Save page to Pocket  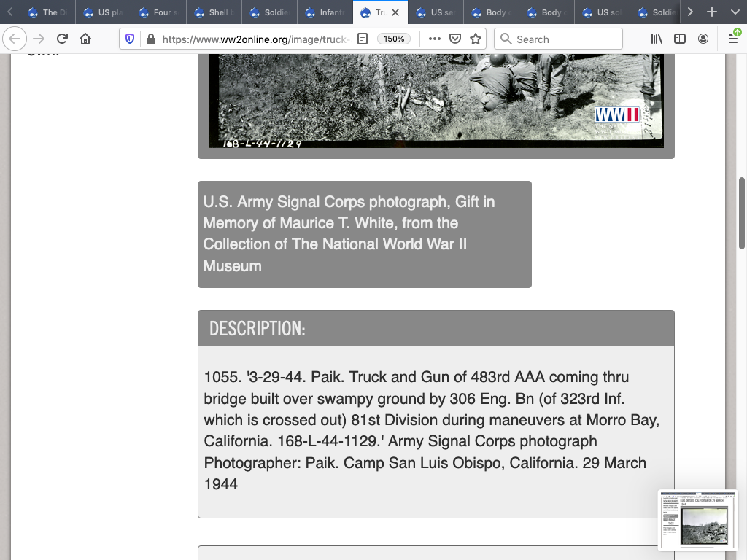(455, 39)
